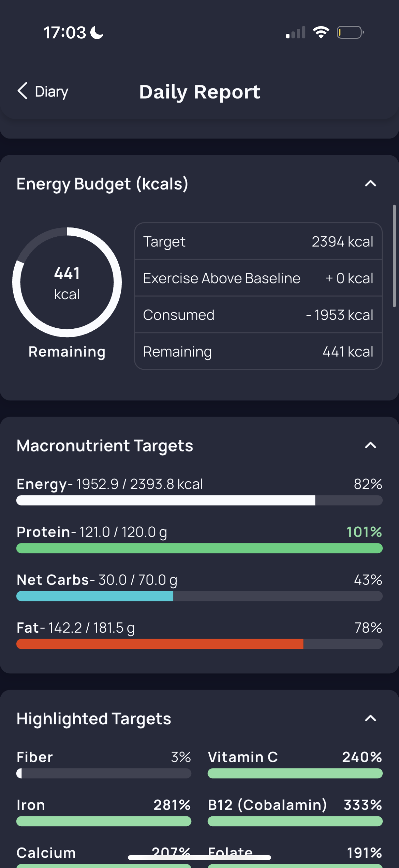Collapse the Highlighted Targets section
Image resolution: width=399 pixels, height=868 pixels.
[x=370, y=718]
